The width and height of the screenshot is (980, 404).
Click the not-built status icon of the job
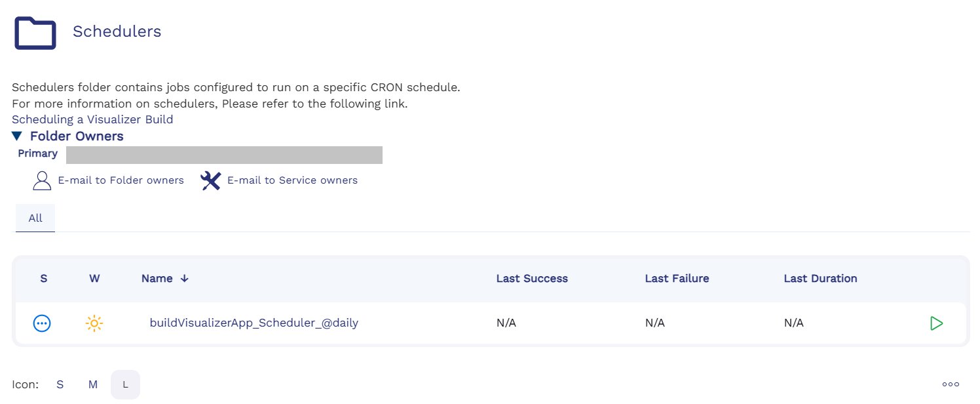[42, 323]
